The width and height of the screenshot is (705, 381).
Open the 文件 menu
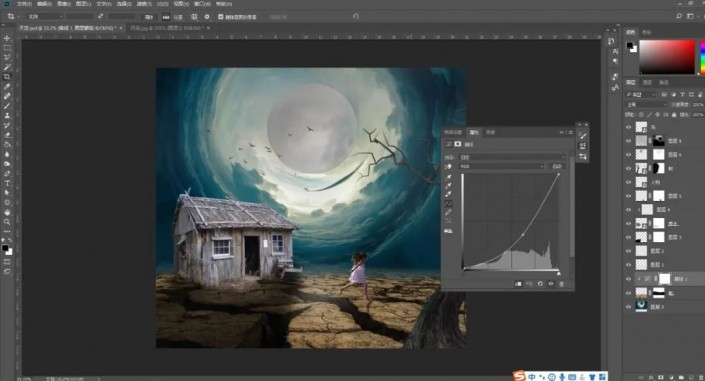point(24,4)
